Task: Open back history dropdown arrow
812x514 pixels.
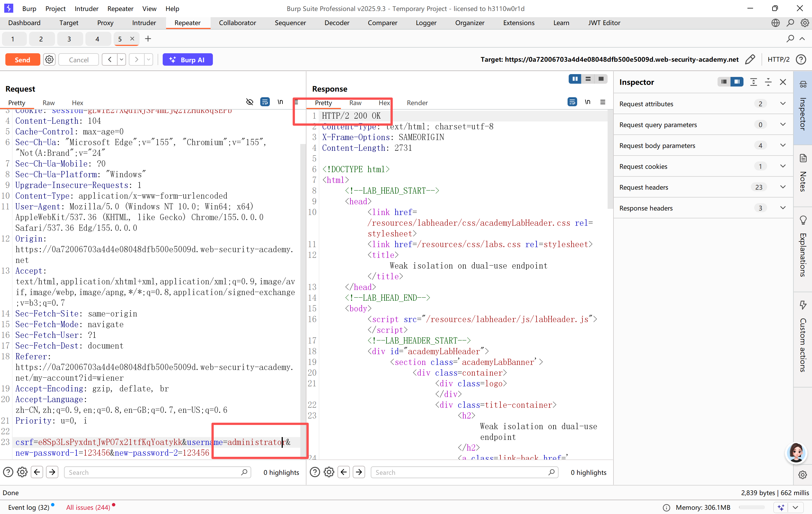Action: tap(122, 60)
